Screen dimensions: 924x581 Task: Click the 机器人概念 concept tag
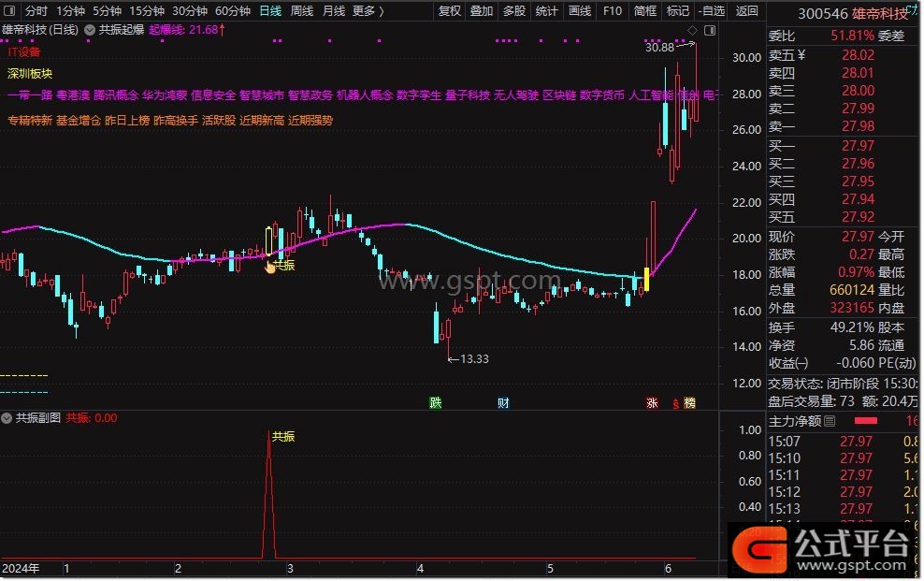click(365, 94)
